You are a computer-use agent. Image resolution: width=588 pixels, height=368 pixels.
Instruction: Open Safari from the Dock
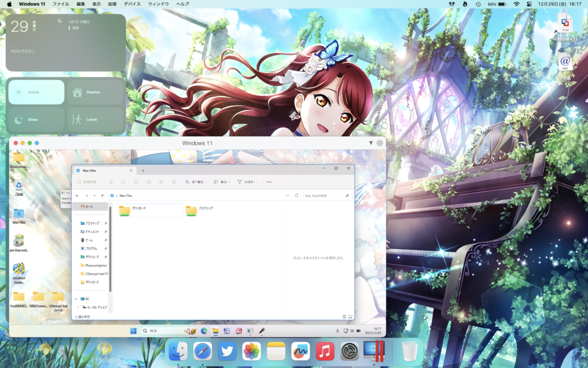pos(203,351)
